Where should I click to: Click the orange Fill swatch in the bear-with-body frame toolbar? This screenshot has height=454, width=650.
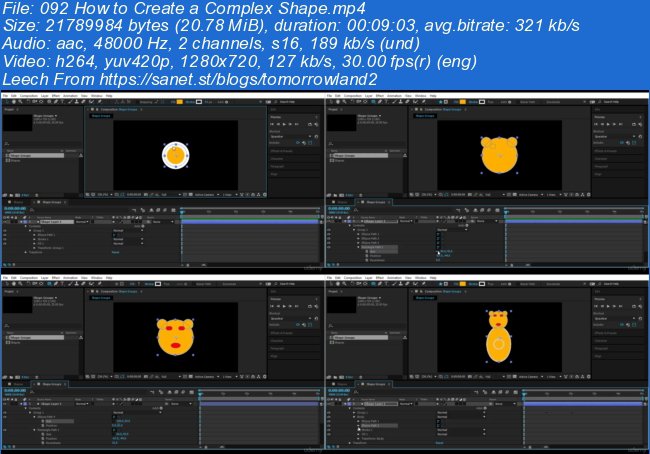[x=462, y=284]
